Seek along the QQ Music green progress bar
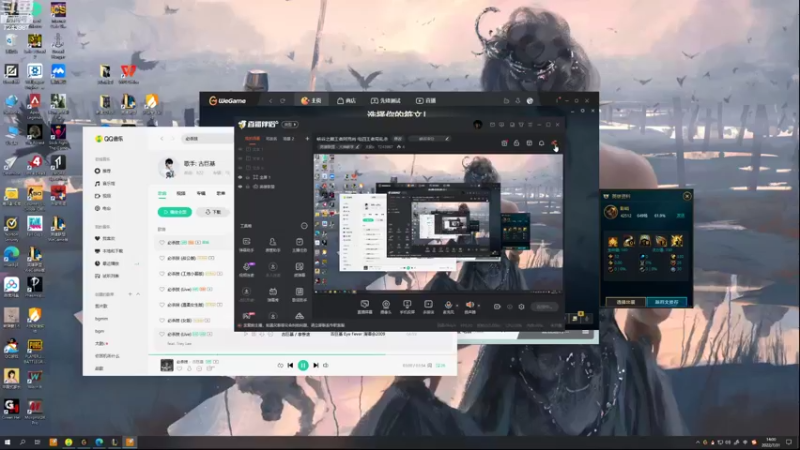This screenshot has height=450, width=800. [x=303, y=354]
